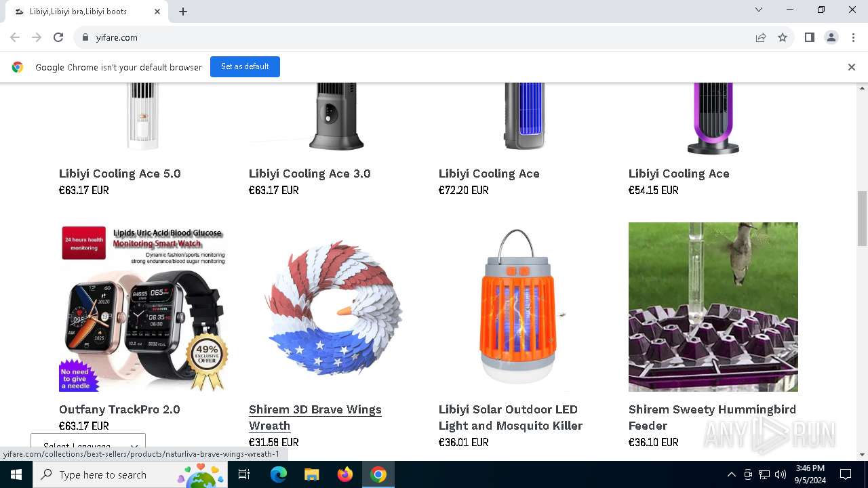868x488 pixels.
Task: Launch Firefox from taskbar
Action: (345, 474)
